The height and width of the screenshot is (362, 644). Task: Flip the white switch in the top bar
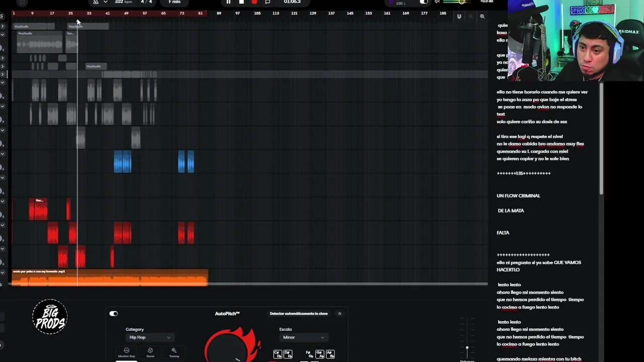(424, 2)
